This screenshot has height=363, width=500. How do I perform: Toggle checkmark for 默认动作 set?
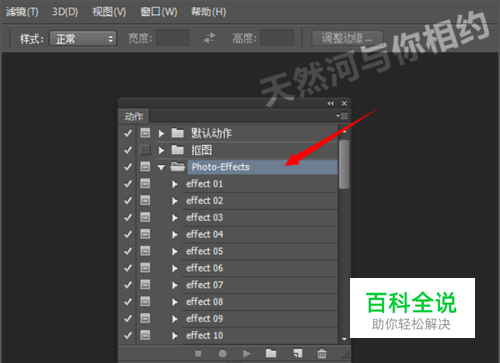pyautogui.click(x=128, y=133)
